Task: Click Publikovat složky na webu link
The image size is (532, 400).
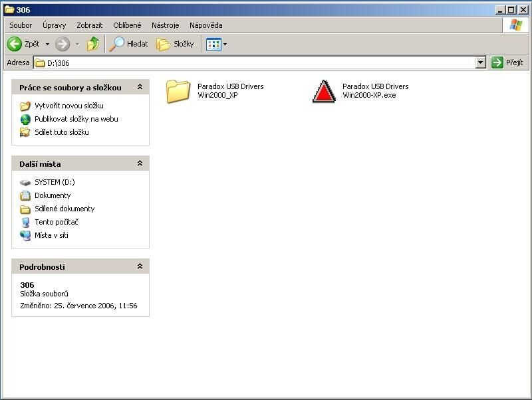Action: pyautogui.click(x=76, y=119)
